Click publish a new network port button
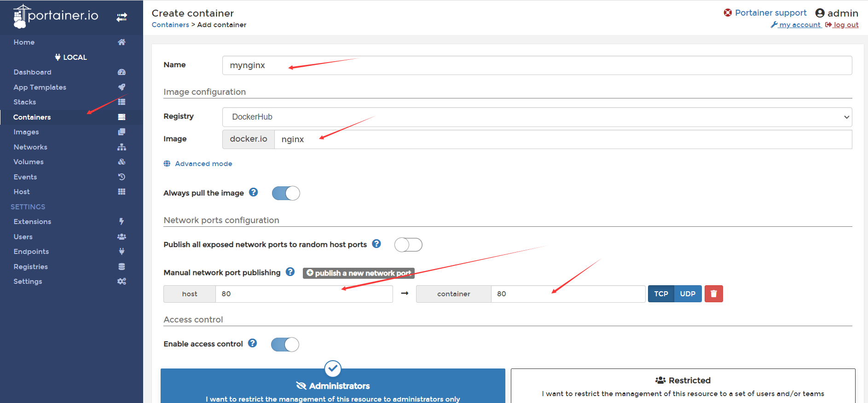The width and height of the screenshot is (868, 403). pos(359,273)
